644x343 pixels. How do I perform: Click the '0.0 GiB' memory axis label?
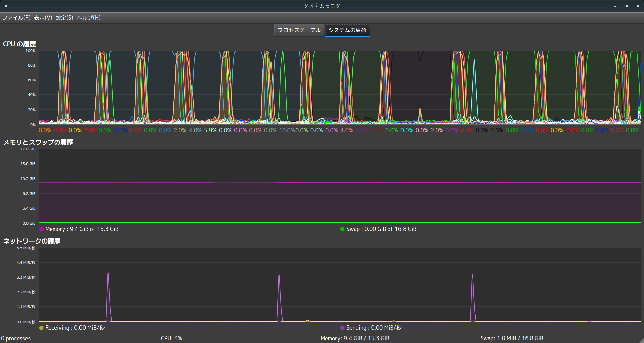click(x=29, y=223)
